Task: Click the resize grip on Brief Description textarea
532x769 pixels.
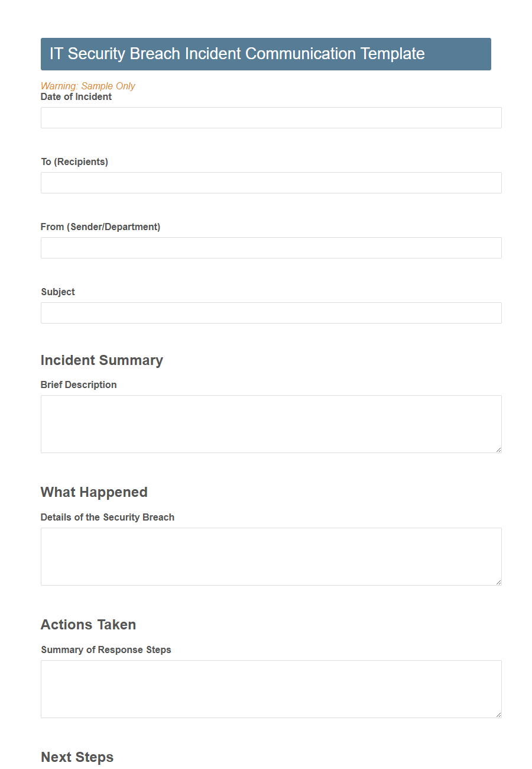Action: pos(498,449)
